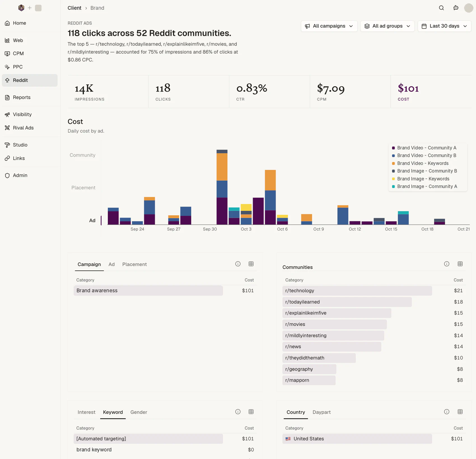Open the Web analytics section
This screenshot has width=476, height=459.
[x=30, y=40]
